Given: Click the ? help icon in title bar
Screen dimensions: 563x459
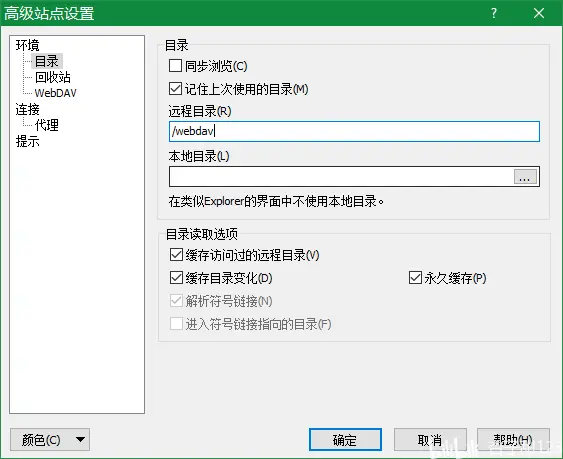Looking at the screenshot, I should [494, 13].
